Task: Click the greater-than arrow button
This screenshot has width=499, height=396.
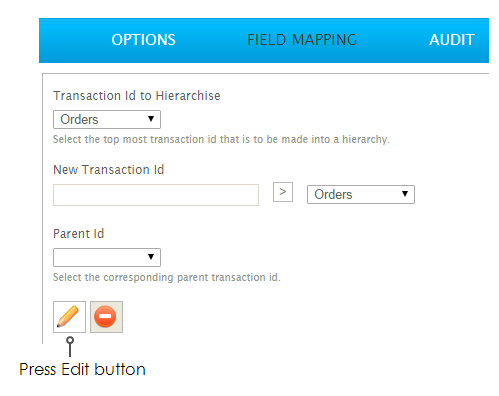Action: (x=283, y=192)
